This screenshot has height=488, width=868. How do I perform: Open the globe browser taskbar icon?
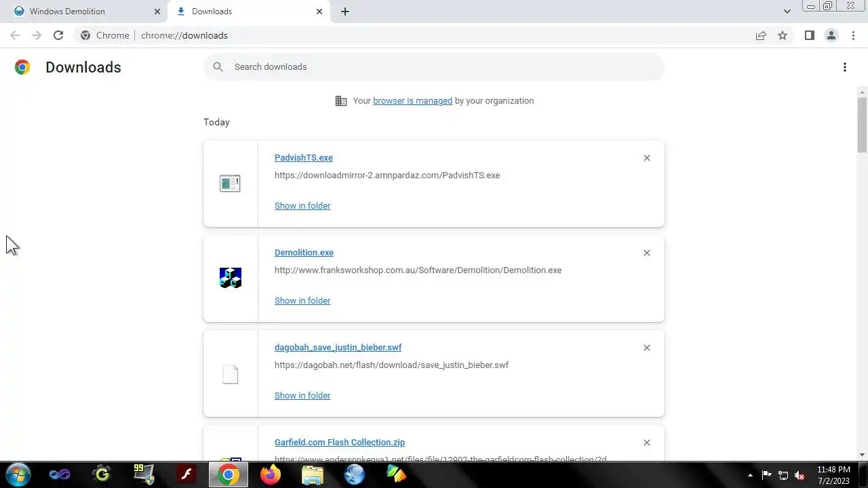click(x=354, y=474)
